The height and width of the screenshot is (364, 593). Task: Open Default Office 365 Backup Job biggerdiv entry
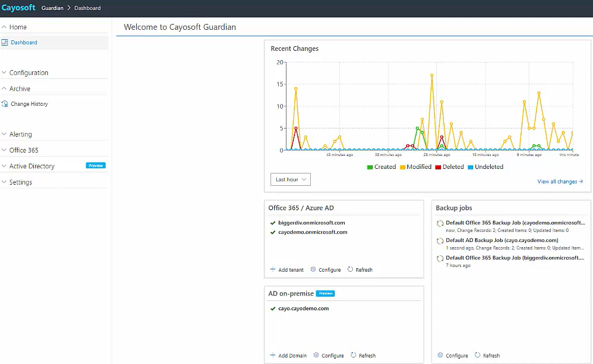(x=515, y=258)
